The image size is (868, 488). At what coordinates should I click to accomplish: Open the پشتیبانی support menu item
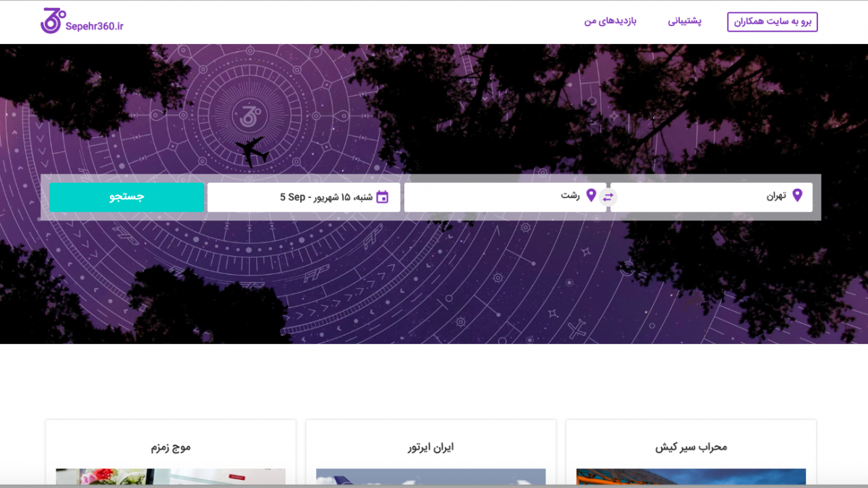[684, 22]
